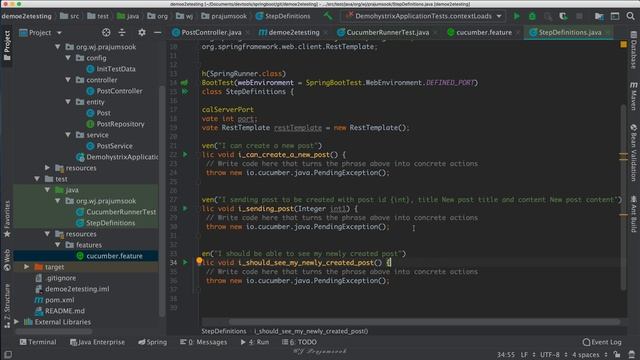Expand the target folder
This screenshot has height=360, width=640.
[x=27, y=267]
